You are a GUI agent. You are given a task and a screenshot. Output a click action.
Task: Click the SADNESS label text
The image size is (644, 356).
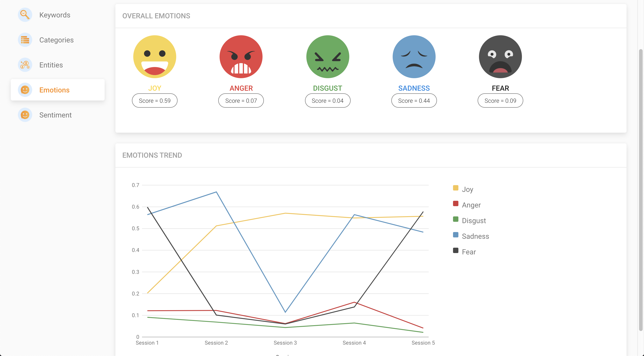point(414,88)
